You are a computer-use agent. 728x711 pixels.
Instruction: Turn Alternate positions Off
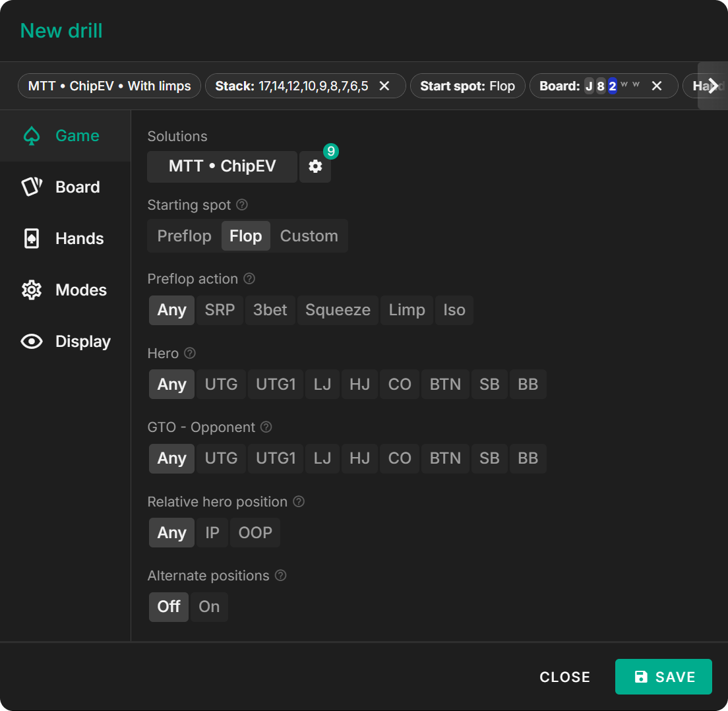point(169,607)
